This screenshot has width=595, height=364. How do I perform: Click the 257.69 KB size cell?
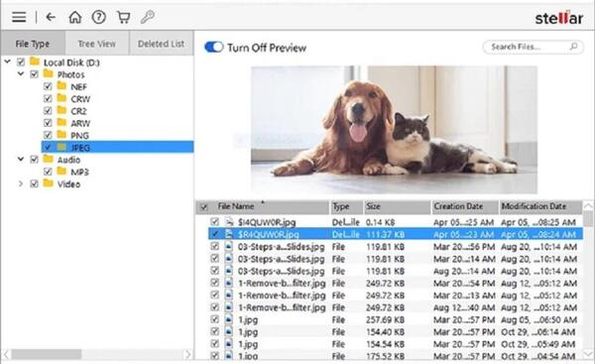click(x=385, y=320)
